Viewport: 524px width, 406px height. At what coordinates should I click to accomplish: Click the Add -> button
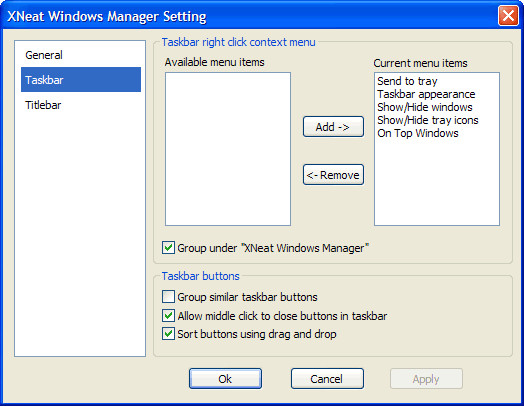(333, 127)
